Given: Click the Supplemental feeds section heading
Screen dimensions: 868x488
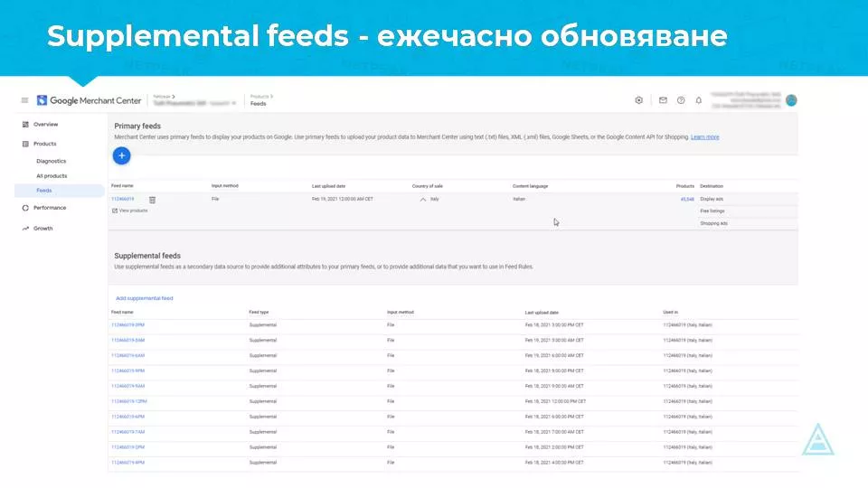Looking at the screenshot, I should pos(147,256).
